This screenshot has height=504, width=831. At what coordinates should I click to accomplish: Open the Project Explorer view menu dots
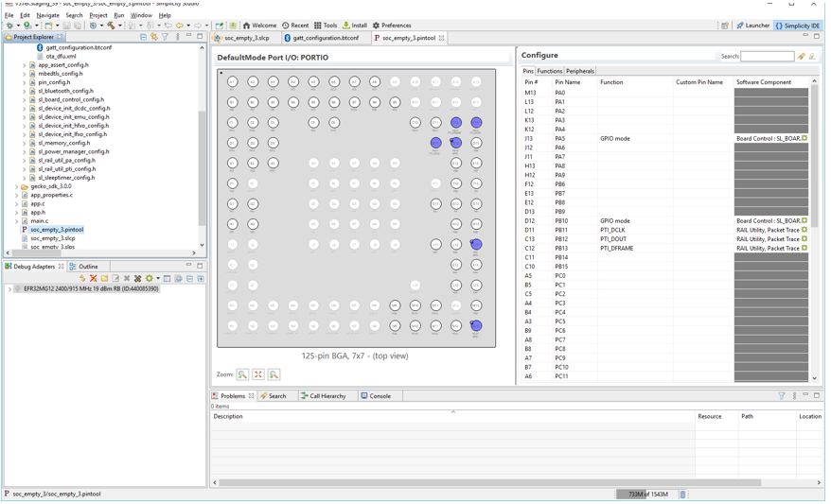coord(178,37)
